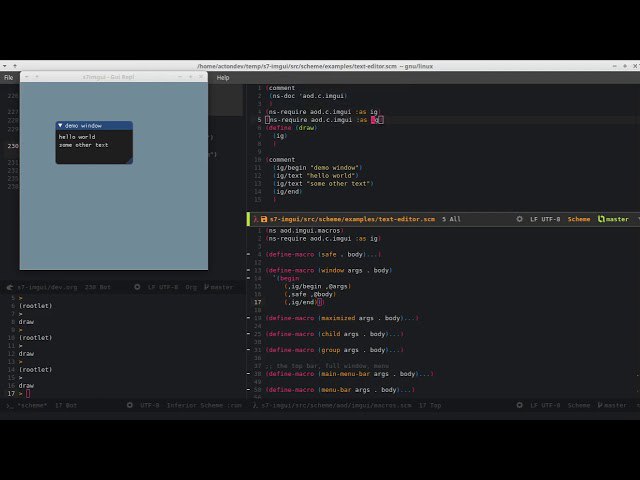The image size is (640, 480).
Task: Click (ig/text "hello world") on line 12
Action: (316, 176)
